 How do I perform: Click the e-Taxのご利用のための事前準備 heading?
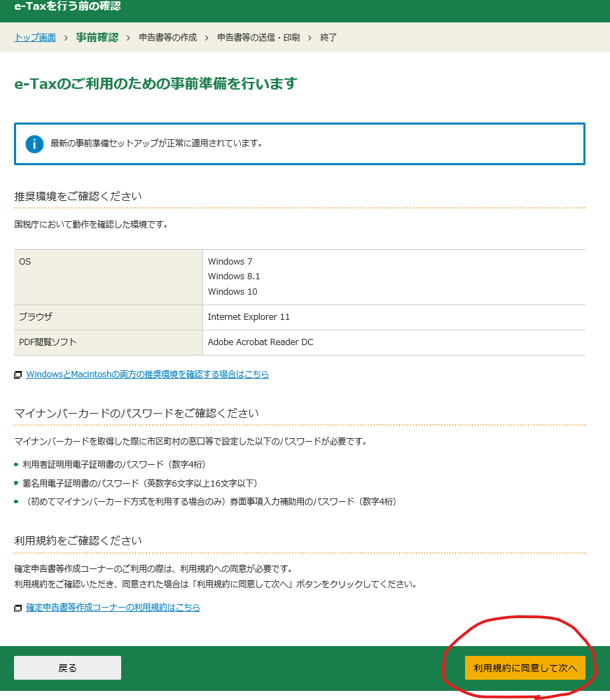(156, 83)
